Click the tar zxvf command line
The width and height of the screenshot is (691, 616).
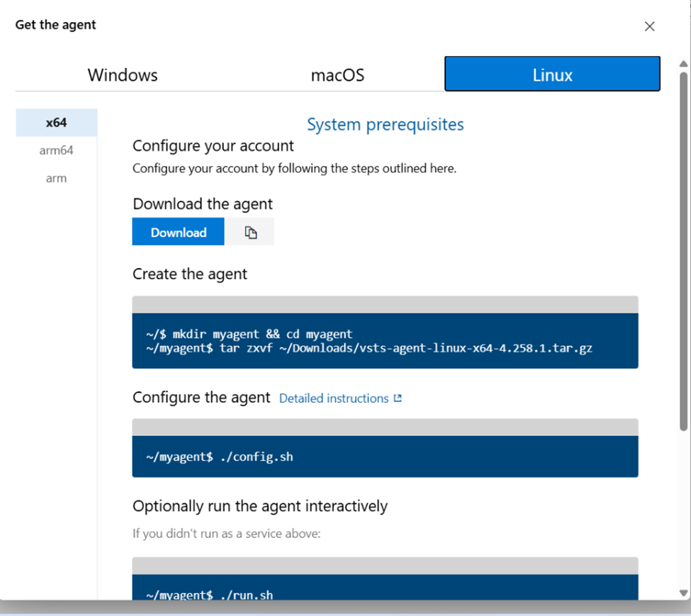click(x=369, y=348)
